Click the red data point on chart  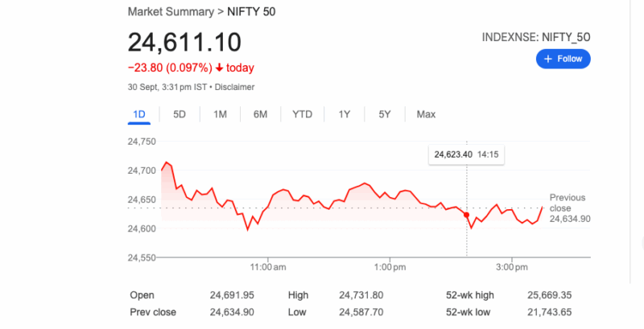pos(467,214)
